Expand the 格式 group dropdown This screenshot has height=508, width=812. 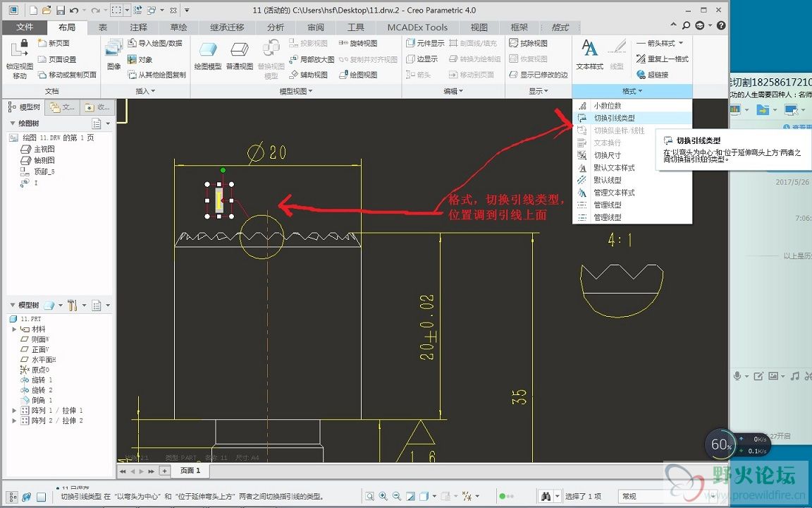tap(632, 91)
